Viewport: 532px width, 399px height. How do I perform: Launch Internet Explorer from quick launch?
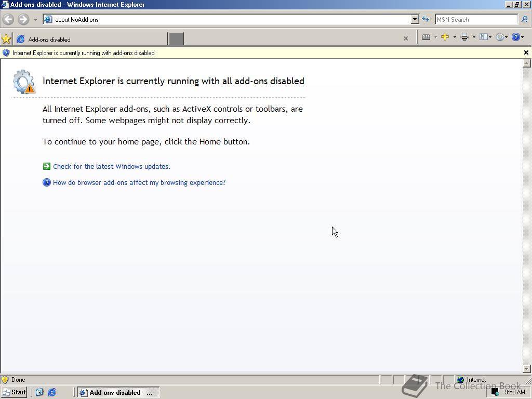click(x=51, y=392)
